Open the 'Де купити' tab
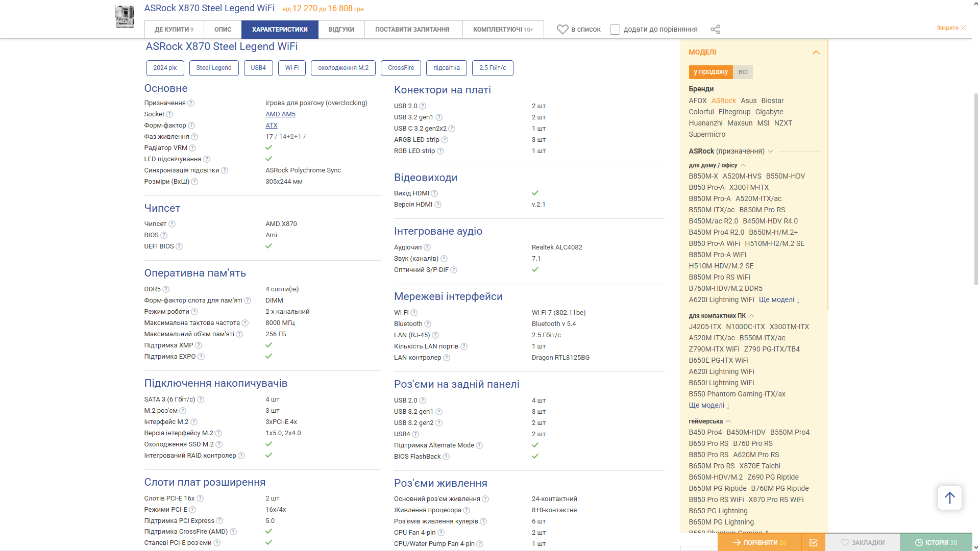This screenshot has width=980, height=551. (x=174, y=30)
